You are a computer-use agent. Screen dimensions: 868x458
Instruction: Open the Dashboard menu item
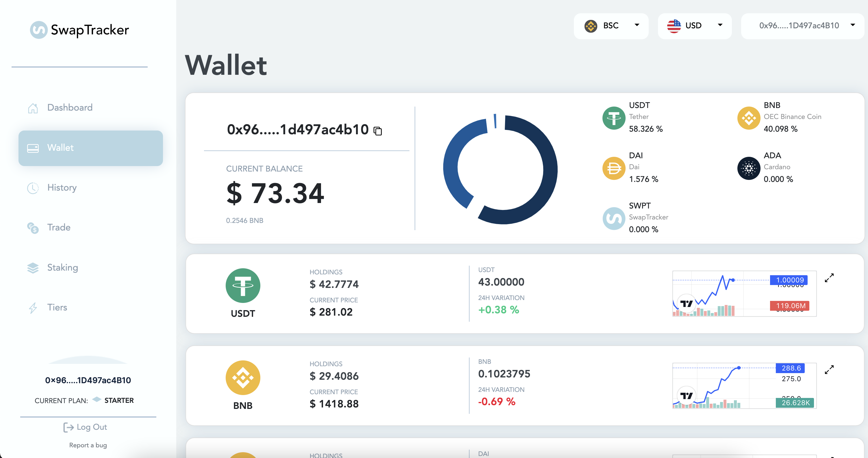pyautogui.click(x=70, y=107)
